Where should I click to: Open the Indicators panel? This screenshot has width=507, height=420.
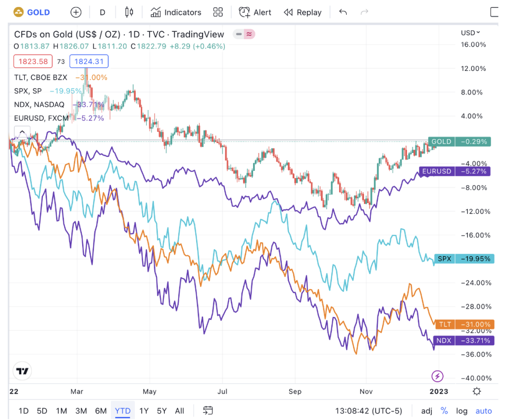click(176, 12)
